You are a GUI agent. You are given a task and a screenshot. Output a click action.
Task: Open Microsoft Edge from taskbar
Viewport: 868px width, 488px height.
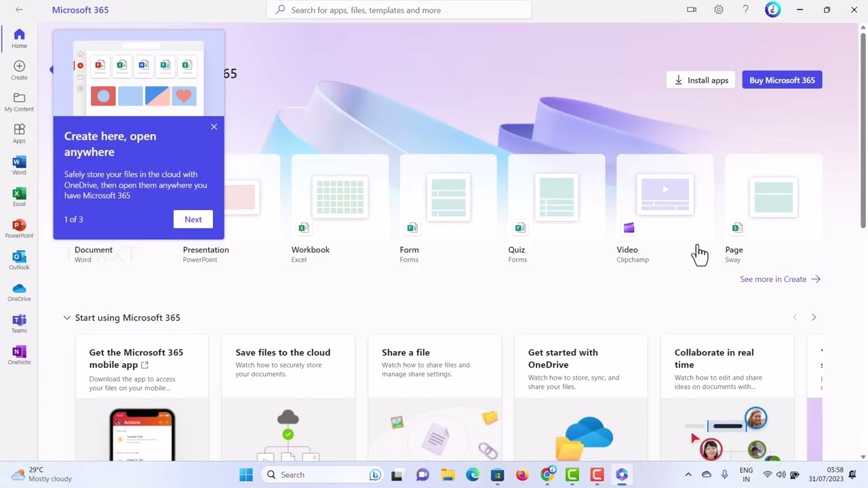pos(473,475)
